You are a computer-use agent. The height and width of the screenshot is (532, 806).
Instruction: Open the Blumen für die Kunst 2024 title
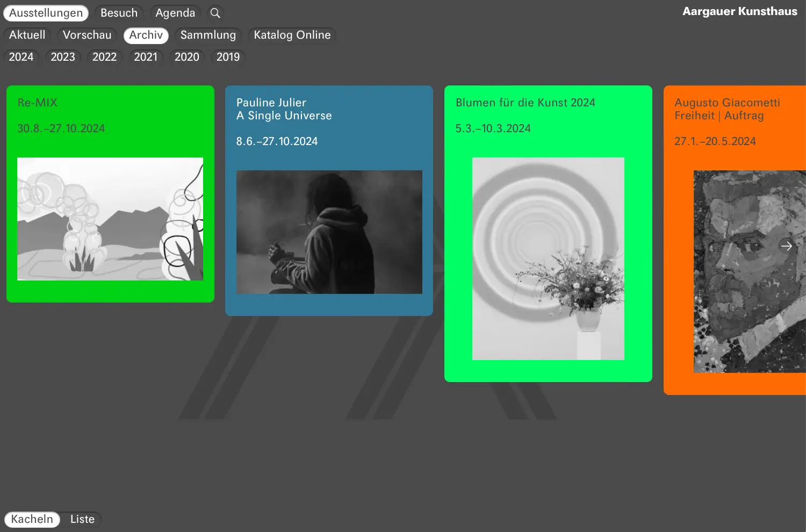[526, 103]
